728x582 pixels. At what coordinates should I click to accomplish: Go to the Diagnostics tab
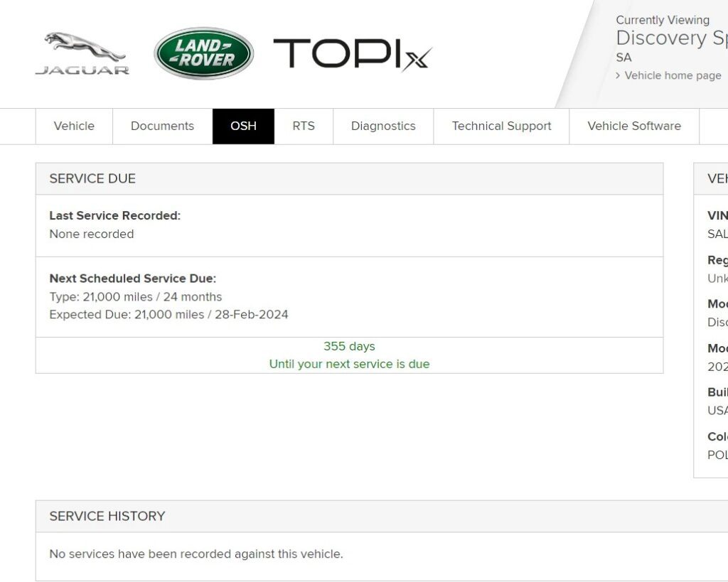(x=383, y=126)
